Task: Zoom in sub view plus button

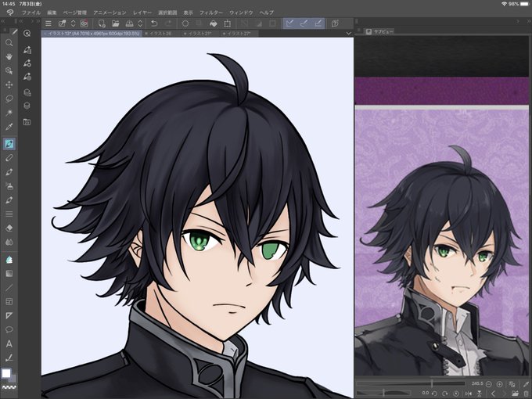Action: point(499,384)
